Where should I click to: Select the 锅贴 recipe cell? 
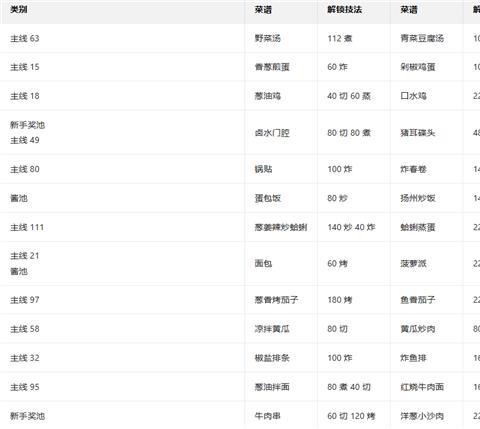pyautogui.click(x=281, y=169)
